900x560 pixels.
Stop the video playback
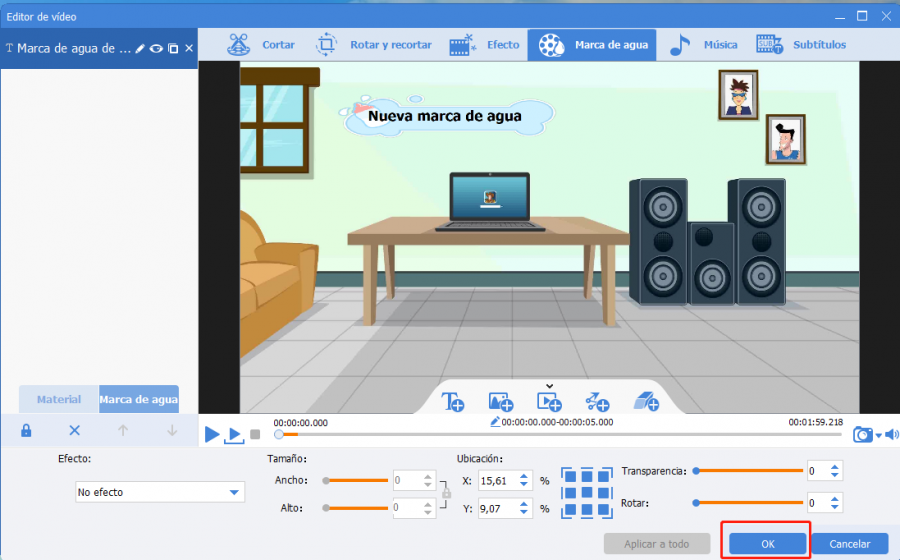click(x=255, y=434)
